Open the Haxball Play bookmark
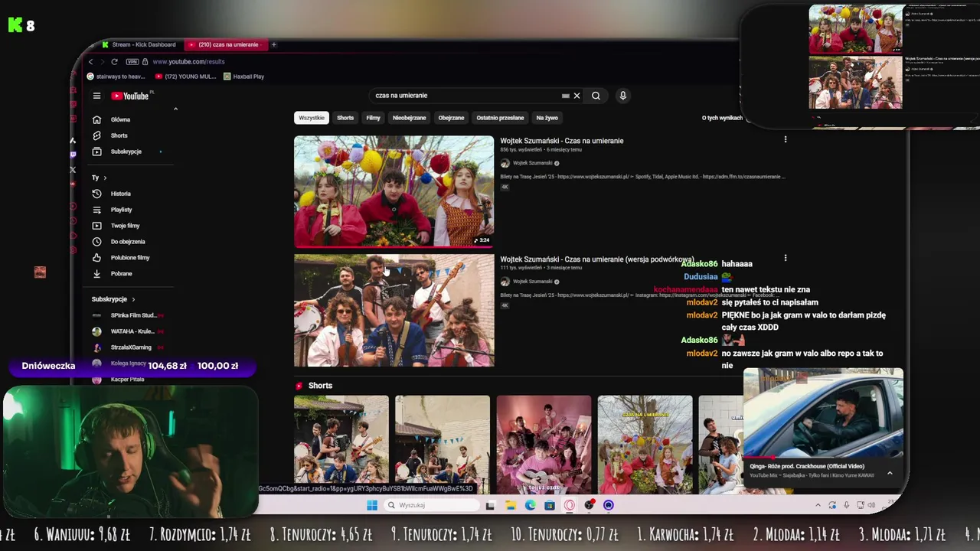The height and width of the screenshot is (551, 980). [x=243, y=77]
